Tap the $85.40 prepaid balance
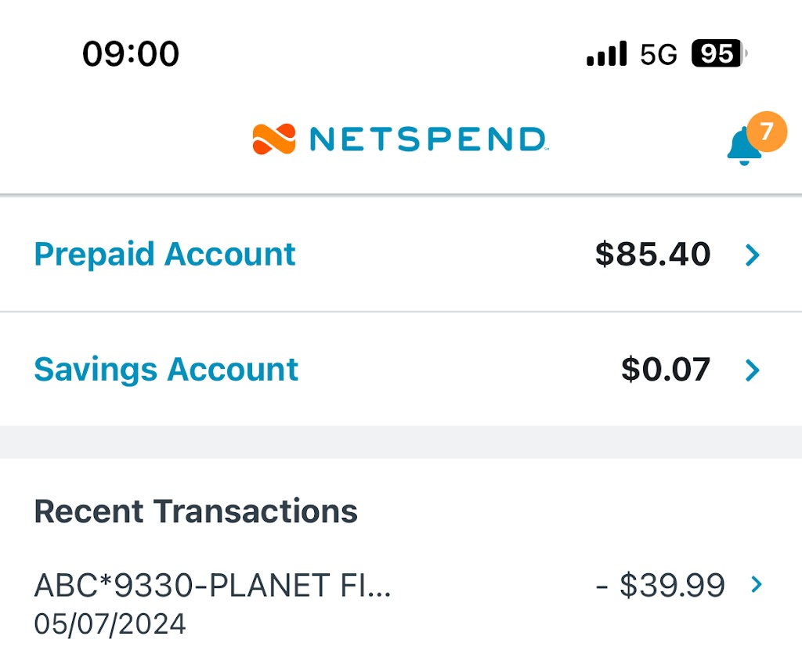The image size is (802, 672). tap(652, 255)
